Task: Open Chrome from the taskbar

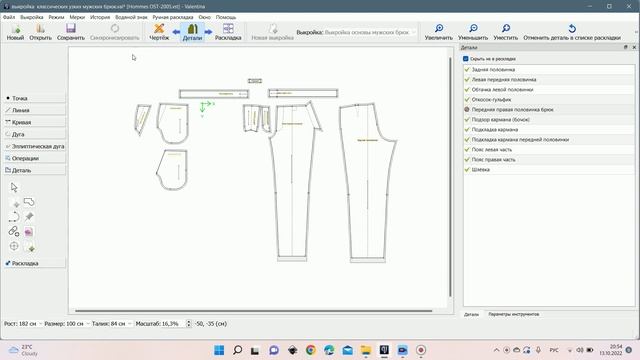Action: click(x=311, y=350)
